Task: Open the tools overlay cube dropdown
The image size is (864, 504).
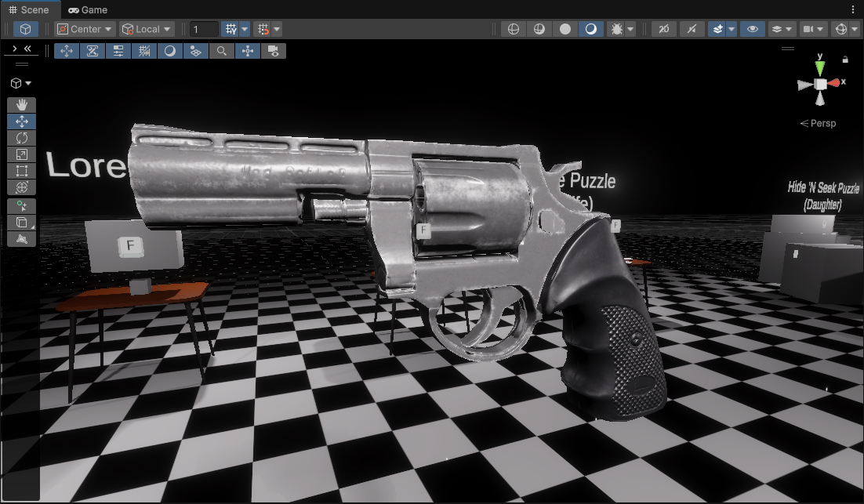Action: (21, 83)
